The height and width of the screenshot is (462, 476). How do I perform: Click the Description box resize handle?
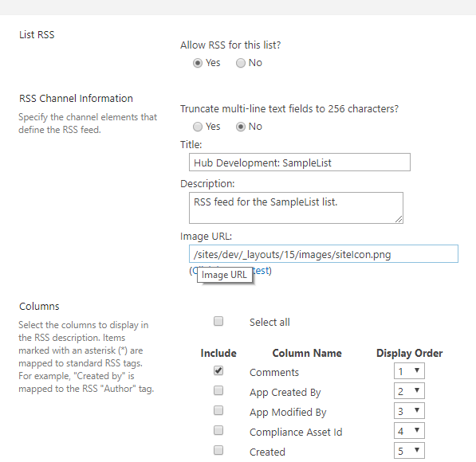399,219
